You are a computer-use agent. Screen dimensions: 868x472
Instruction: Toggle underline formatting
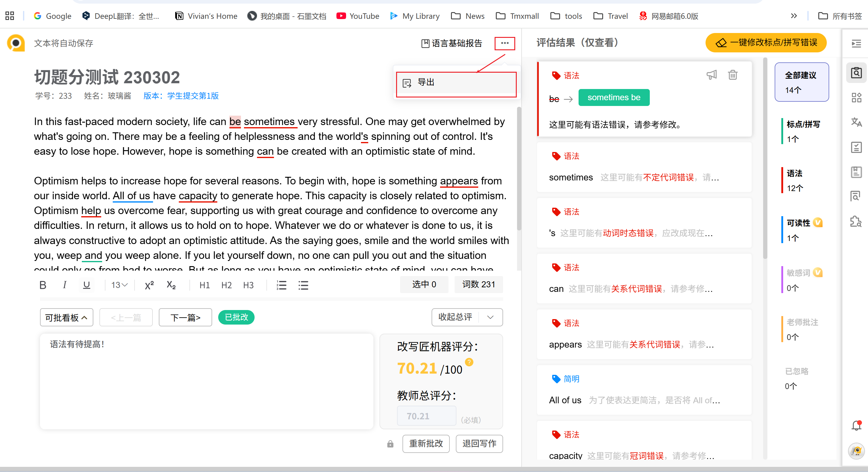click(x=86, y=285)
